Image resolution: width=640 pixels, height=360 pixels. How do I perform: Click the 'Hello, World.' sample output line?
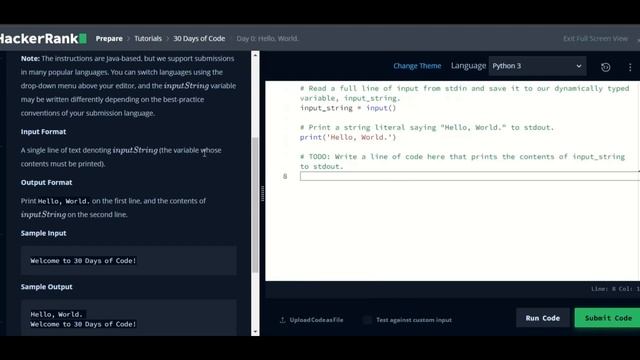click(56, 314)
